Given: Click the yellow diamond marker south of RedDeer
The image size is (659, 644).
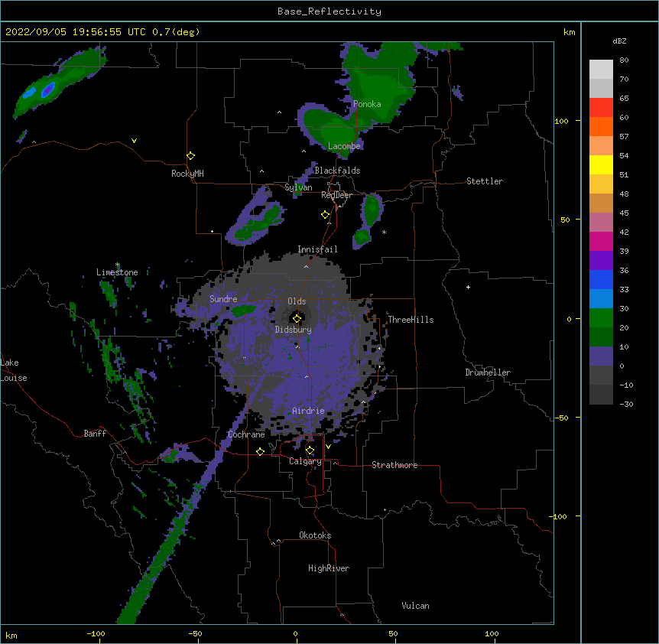Looking at the screenshot, I should coord(326,215).
